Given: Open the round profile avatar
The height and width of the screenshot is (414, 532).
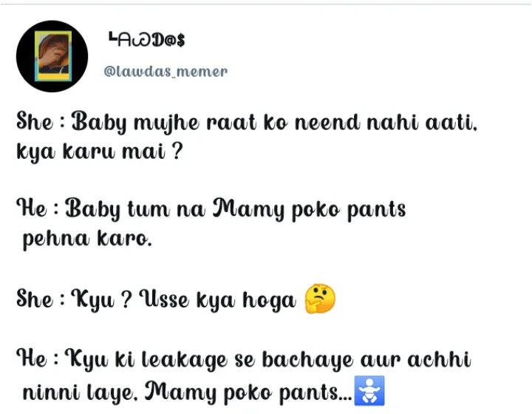Looking at the screenshot, I should pos(52,56).
